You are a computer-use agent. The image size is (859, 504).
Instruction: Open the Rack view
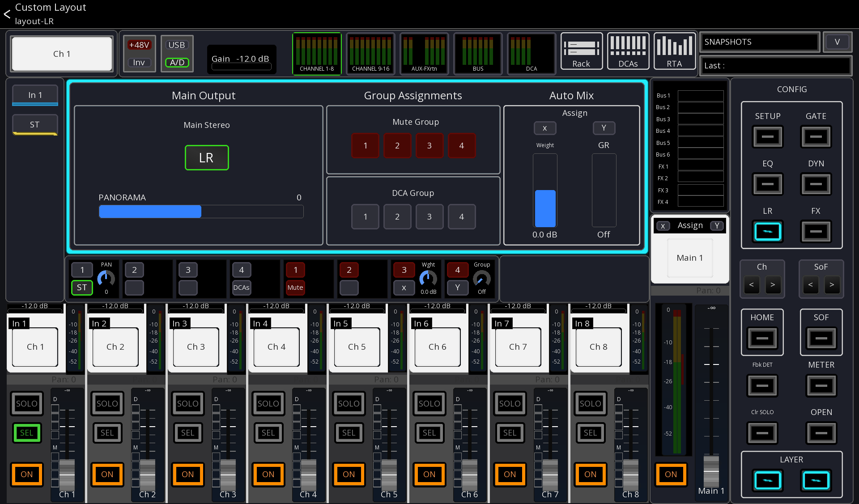click(581, 51)
